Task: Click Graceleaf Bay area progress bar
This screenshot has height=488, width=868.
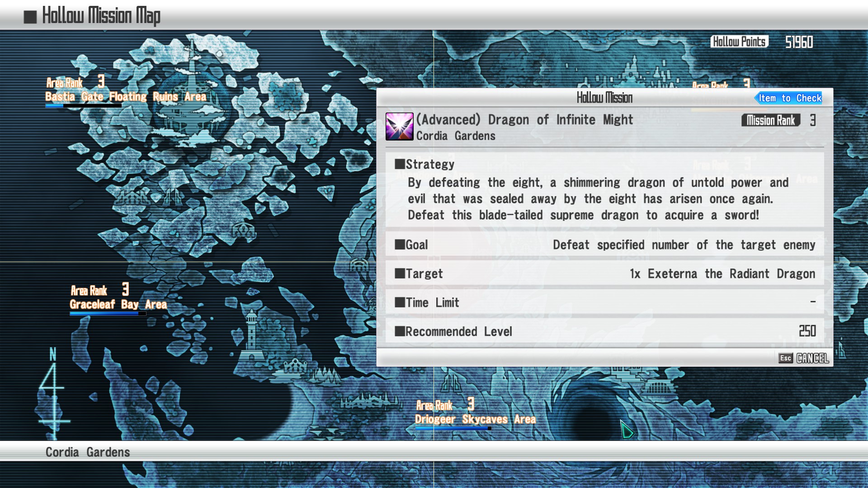Action: pos(108,313)
